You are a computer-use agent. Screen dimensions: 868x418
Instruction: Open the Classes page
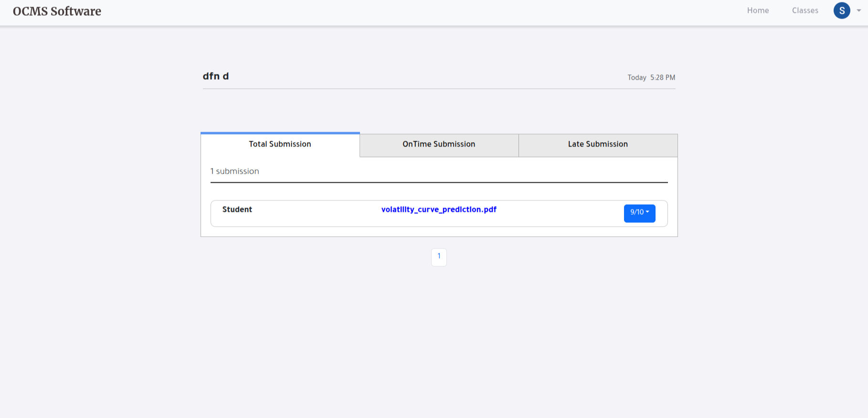point(805,10)
